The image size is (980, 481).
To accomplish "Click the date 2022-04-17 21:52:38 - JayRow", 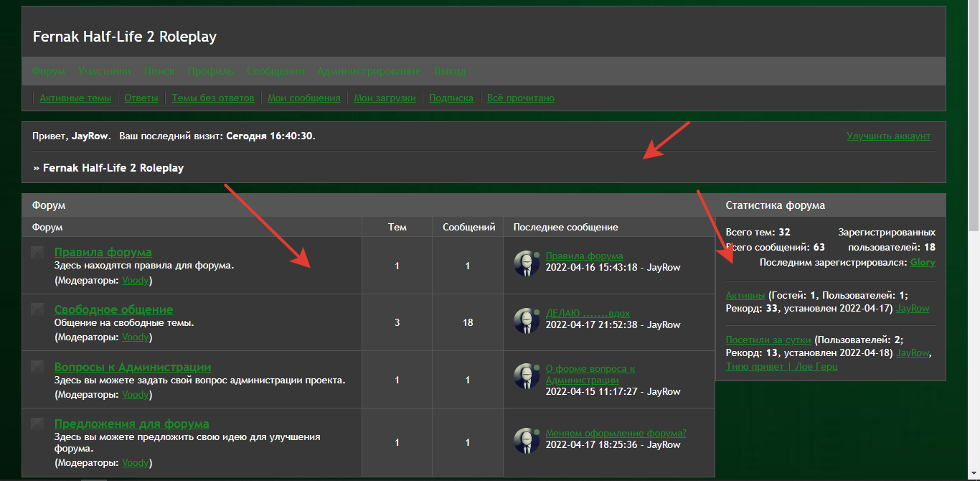I will click(613, 324).
